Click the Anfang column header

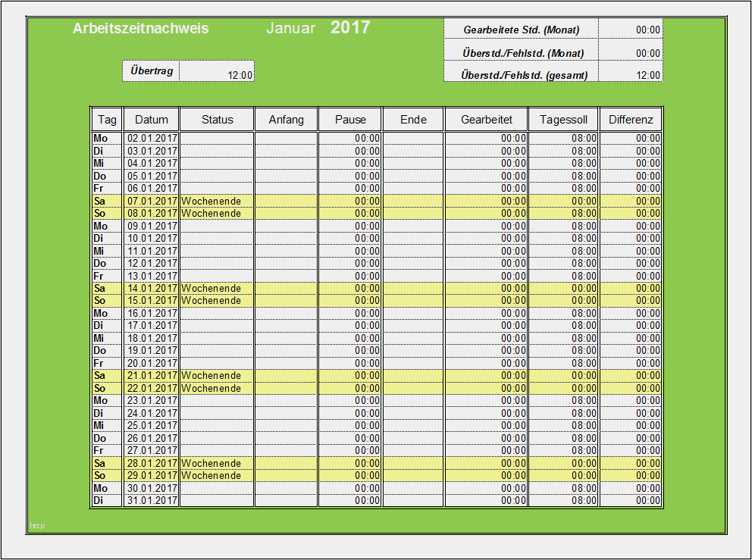(287, 120)
